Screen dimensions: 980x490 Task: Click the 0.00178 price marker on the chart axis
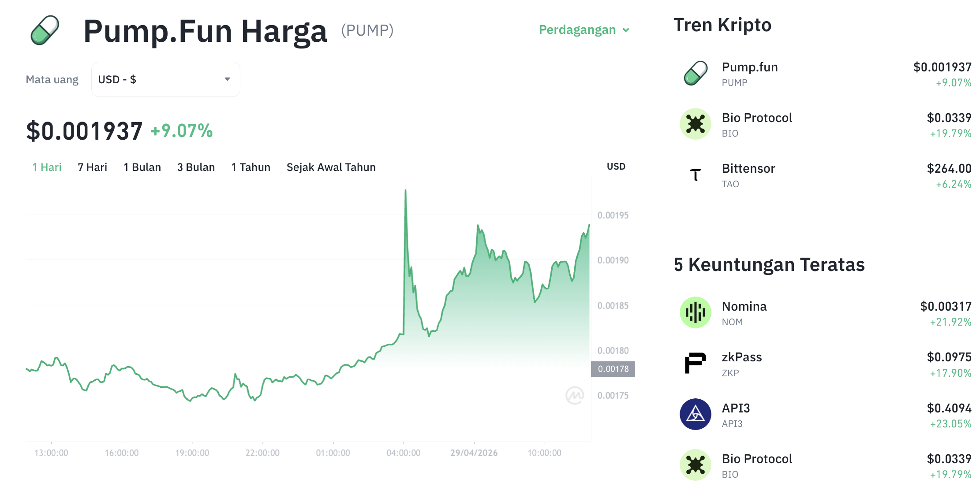point(613,369)
